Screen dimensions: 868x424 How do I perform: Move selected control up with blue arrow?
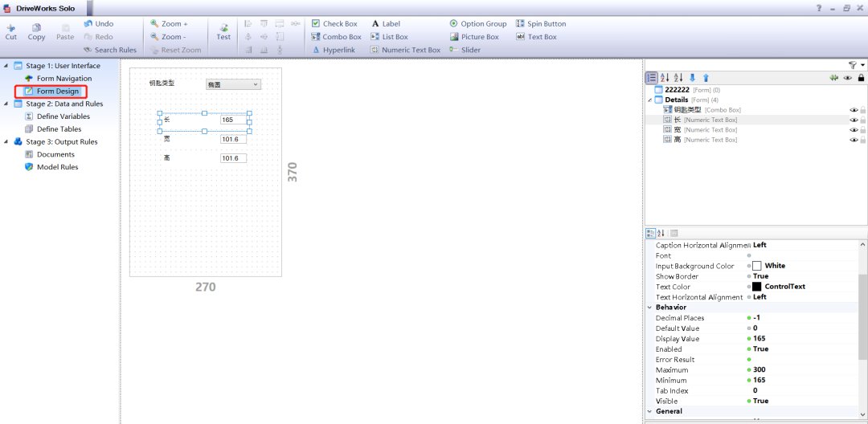[x=706, y=78]
